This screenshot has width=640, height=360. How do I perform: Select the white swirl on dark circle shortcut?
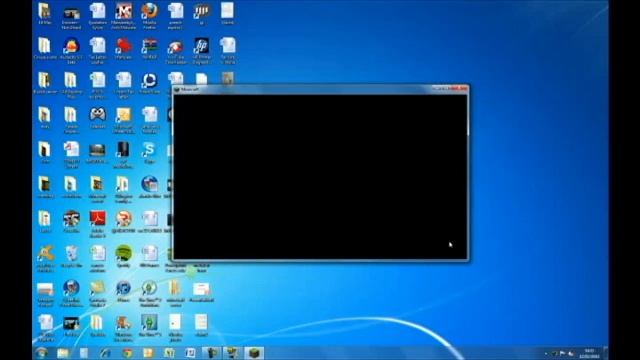[149, 83]
